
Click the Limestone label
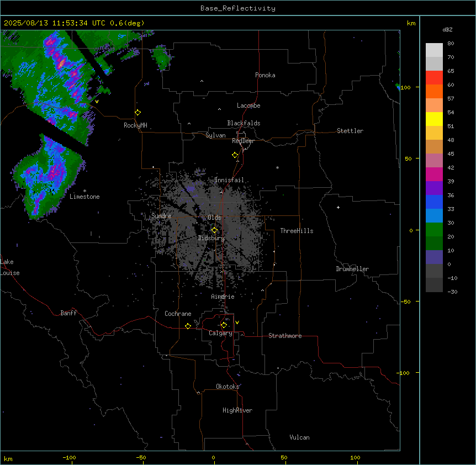tap(84, 197)
